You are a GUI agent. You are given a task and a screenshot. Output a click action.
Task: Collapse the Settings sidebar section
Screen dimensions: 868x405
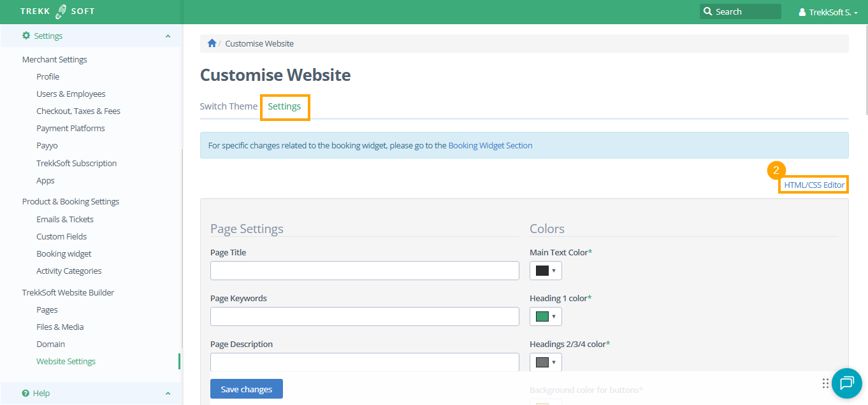[x=168, y=36]
